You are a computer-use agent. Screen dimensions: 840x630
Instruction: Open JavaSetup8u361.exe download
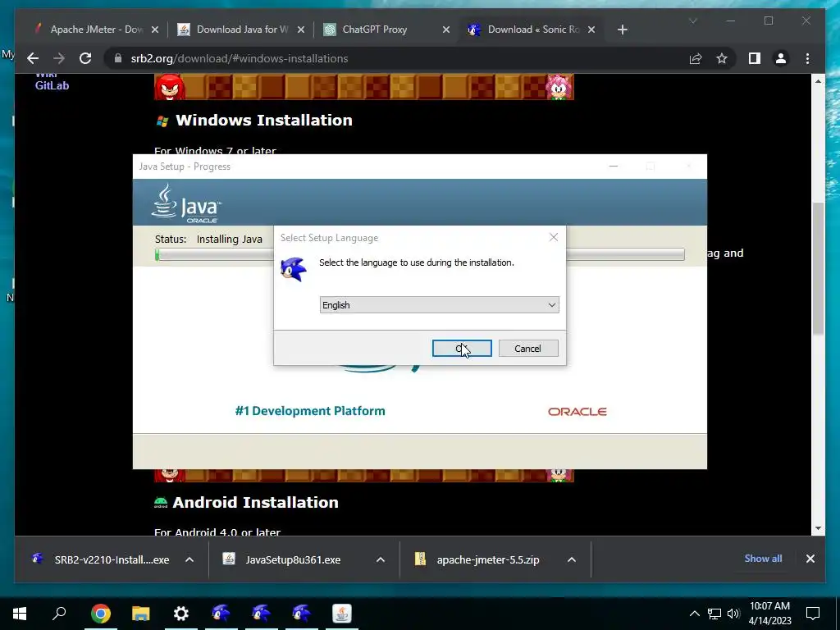click(284, 559)
